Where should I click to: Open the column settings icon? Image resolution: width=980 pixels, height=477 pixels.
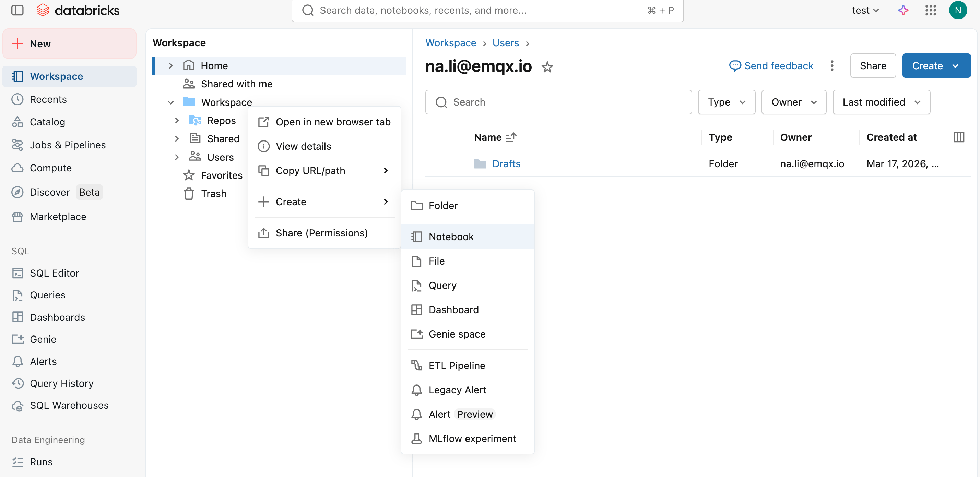(x=959, y=137)
